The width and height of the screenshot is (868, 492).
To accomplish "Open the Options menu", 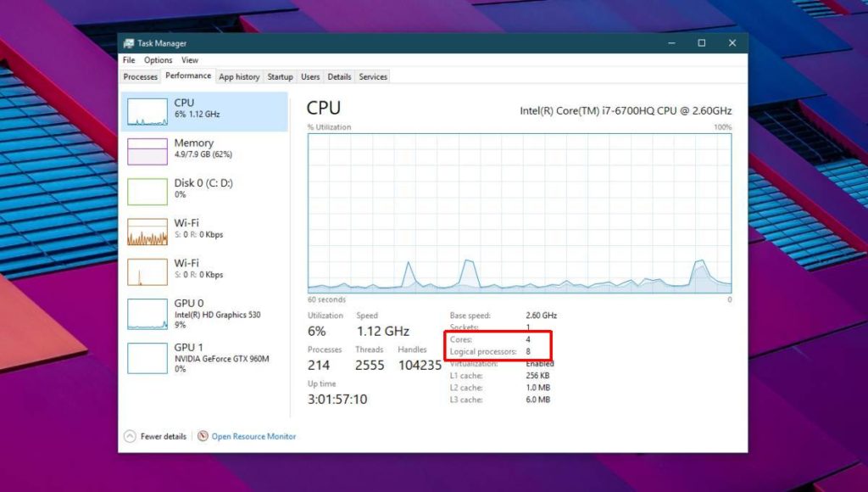I will click(159, 60).
